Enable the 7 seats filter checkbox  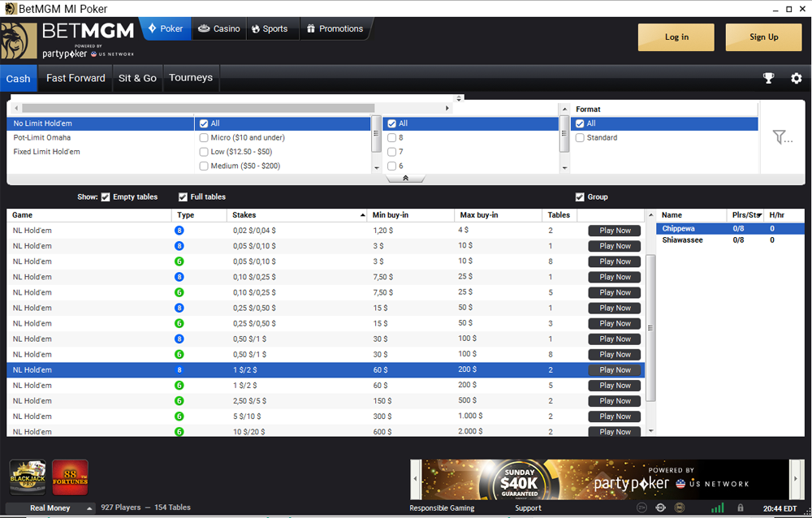[392, 152]
